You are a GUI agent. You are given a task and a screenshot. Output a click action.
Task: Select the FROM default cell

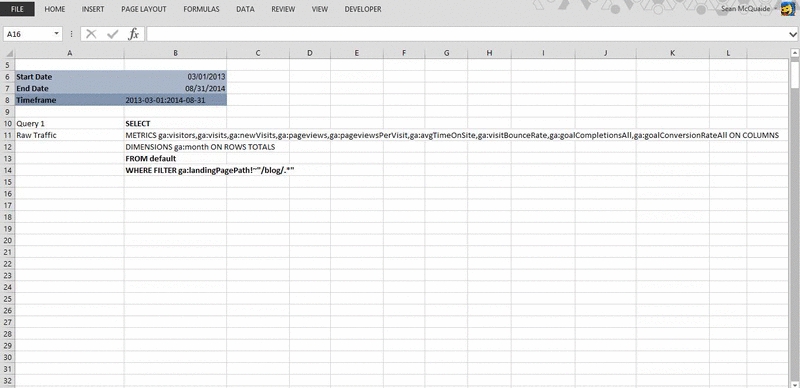point(176,159)
